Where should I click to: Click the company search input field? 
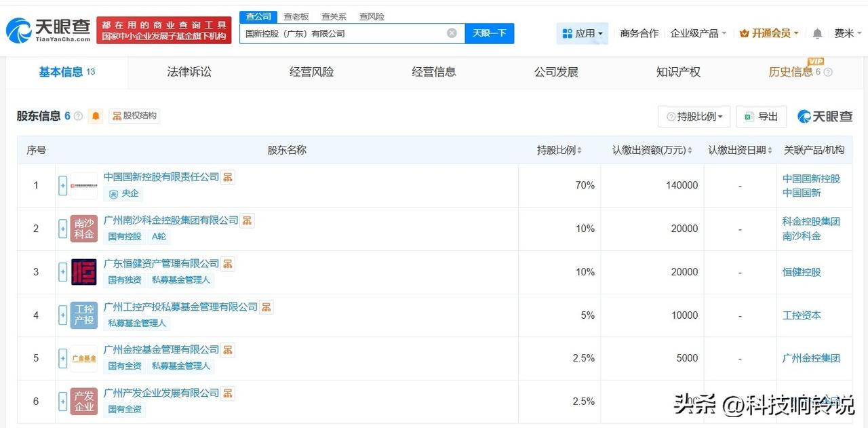coord(342,33)
